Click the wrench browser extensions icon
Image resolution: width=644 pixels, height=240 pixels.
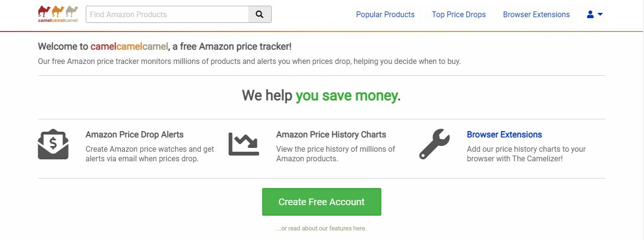pyautogui.click(x=434, y=144)
